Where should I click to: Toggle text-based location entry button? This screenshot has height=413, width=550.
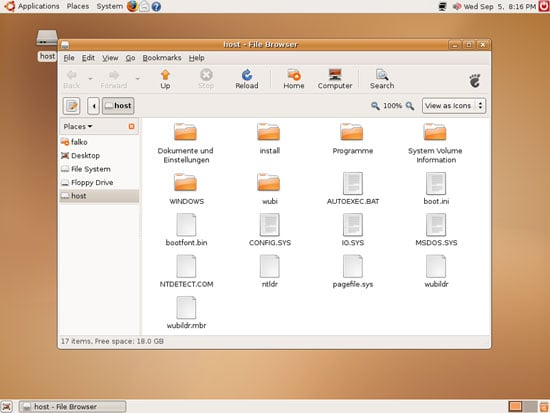72,106
